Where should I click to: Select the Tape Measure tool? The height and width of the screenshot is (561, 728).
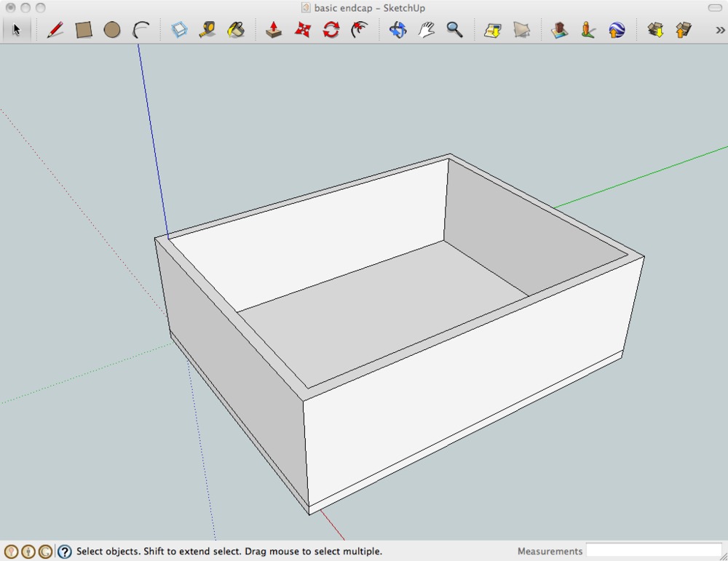(x=207, y=30)
